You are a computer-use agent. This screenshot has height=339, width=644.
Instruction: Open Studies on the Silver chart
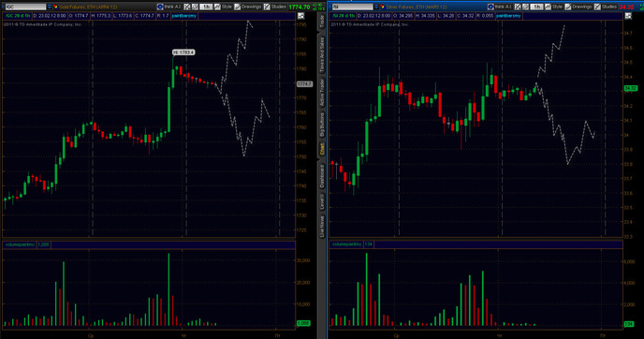606,7
